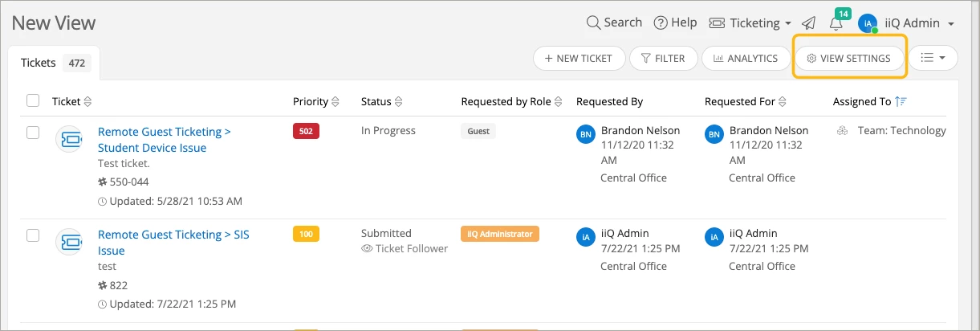Click the paper plane icon in header
The height and width of the screenshot is (331, 980).
click(809, 23)
